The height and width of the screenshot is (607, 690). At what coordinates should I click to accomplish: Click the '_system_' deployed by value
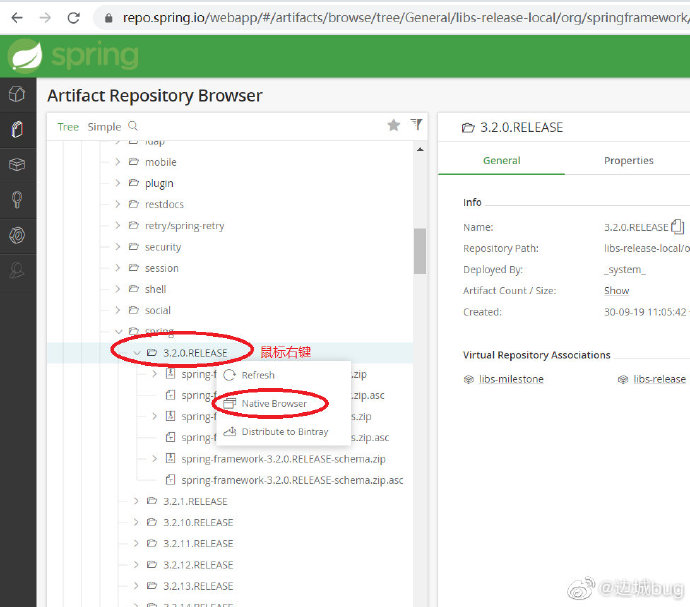click(624, 269)
